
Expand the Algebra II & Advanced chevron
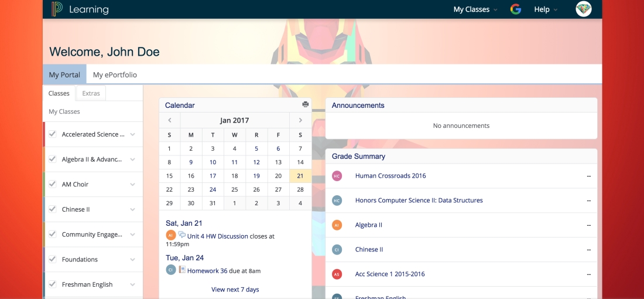tap(133, 159)
